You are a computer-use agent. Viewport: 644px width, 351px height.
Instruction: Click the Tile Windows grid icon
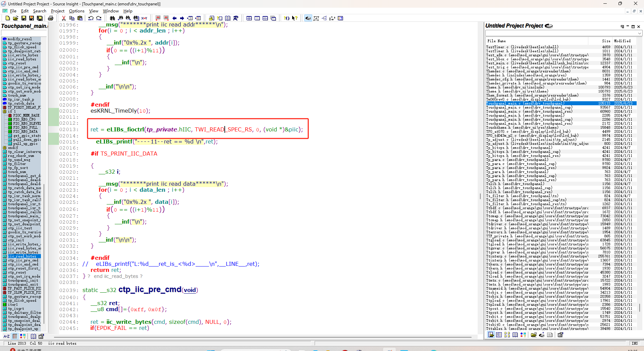(x=249, y=18)
